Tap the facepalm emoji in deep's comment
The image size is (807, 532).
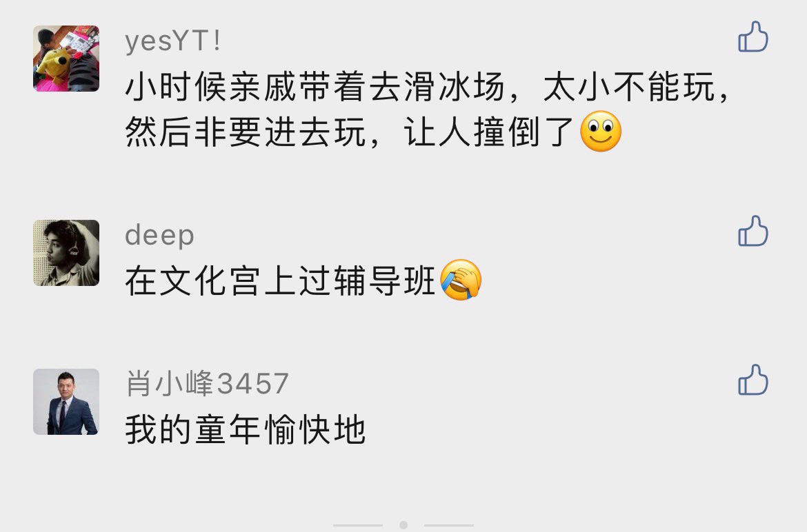(461, 280)
